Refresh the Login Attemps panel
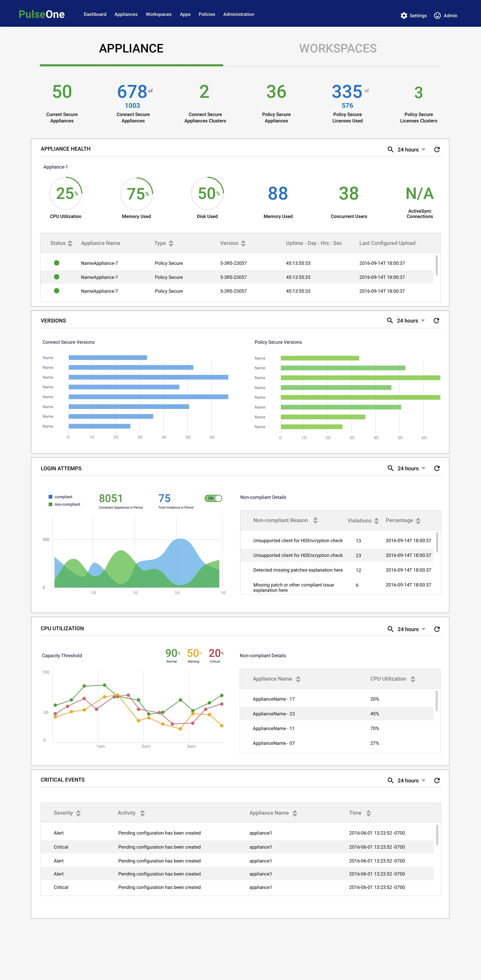The width and height of the screenshot is (481, 980). pyautogui.click(x=437, y=468)
